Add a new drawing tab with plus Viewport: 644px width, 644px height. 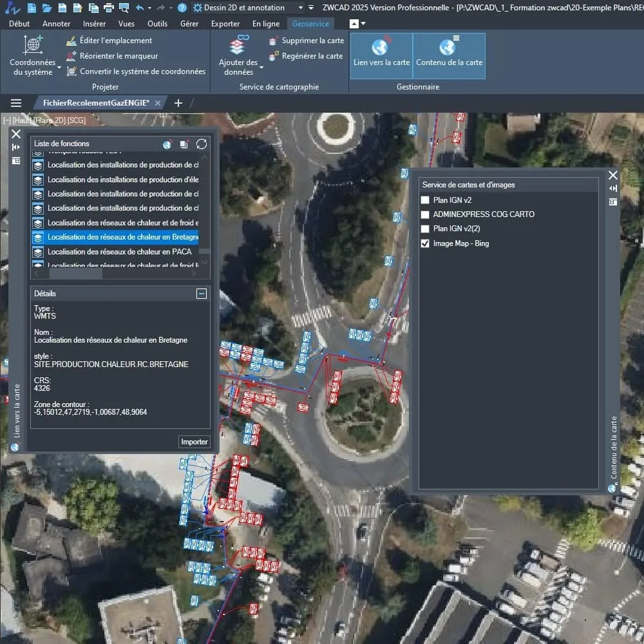(178, 103)
